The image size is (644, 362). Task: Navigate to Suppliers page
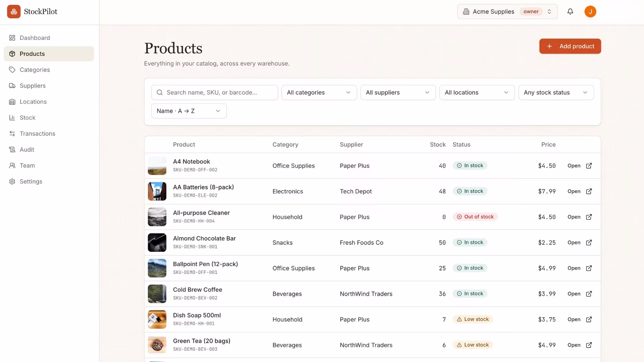coord(49,86)
